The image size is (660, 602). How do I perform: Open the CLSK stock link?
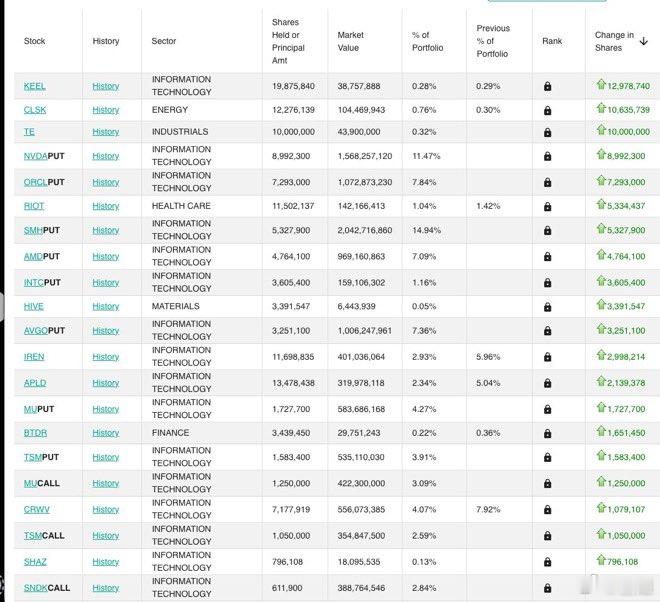click(35, 110)
